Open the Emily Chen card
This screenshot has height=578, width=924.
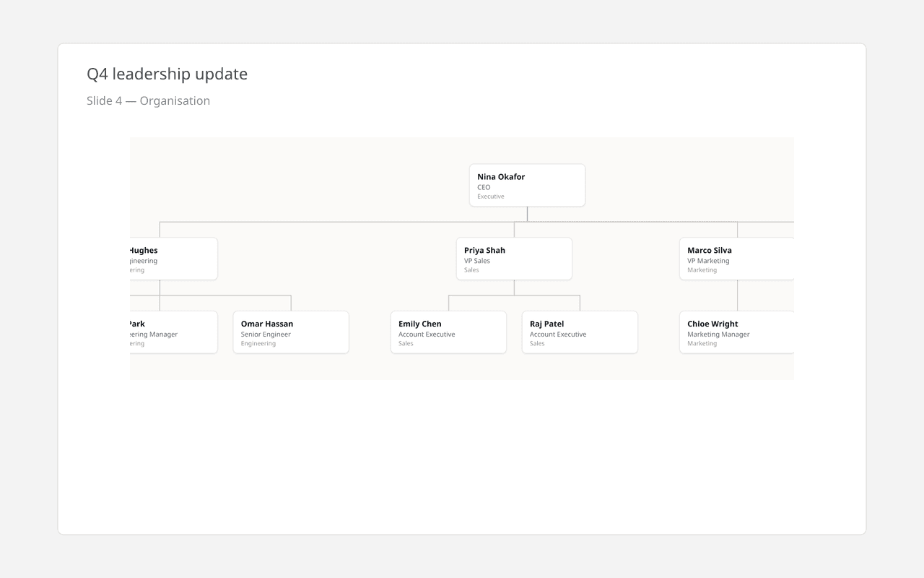[448, 333]
